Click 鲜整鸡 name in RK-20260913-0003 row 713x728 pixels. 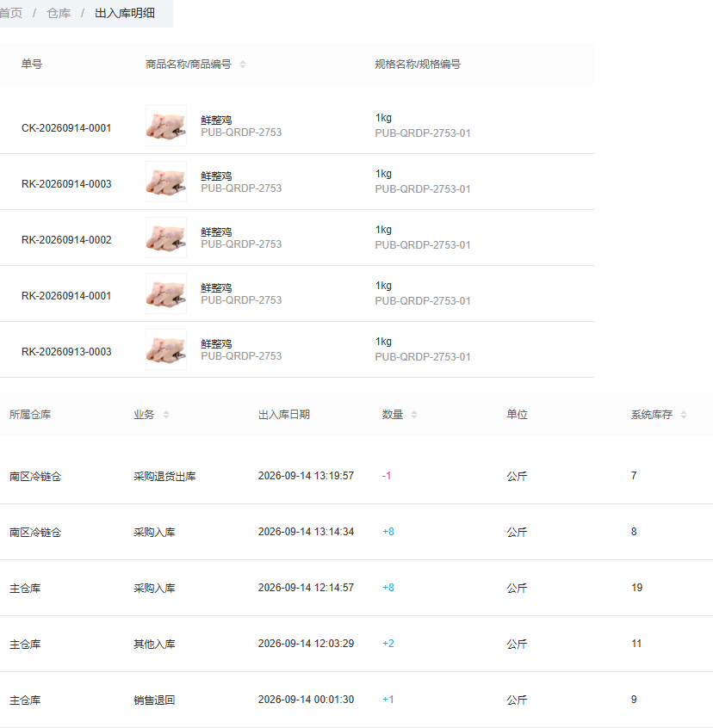click(216, 344)
